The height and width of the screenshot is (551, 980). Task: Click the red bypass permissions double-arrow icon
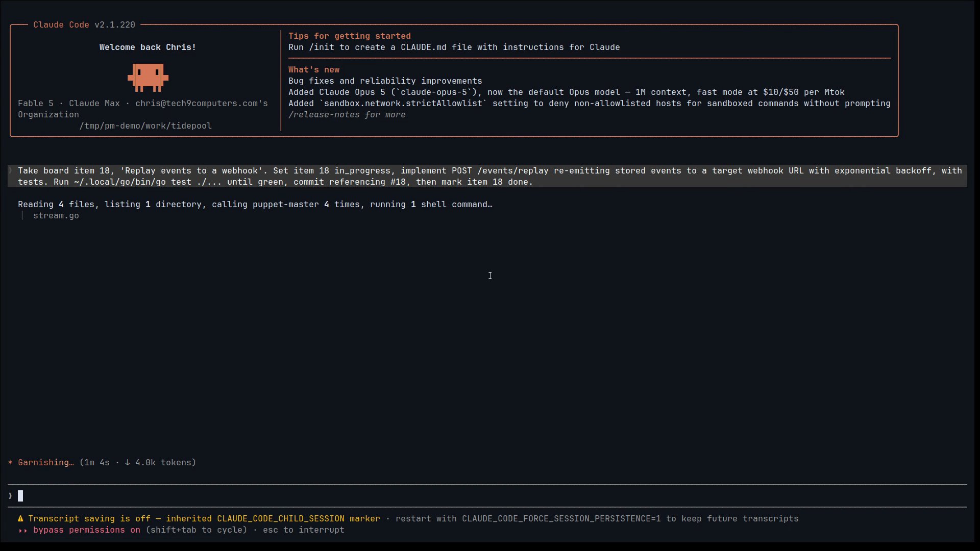(23, 530)
